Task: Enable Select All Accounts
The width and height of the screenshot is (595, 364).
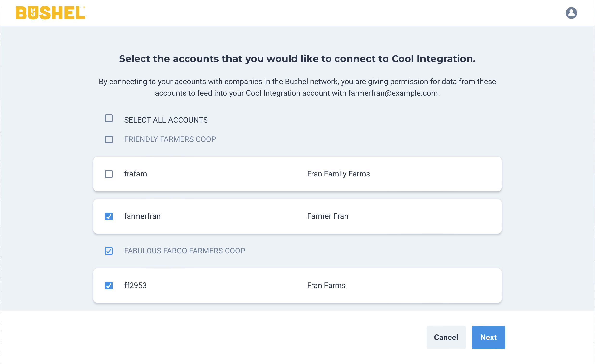Action: point(108,119)
